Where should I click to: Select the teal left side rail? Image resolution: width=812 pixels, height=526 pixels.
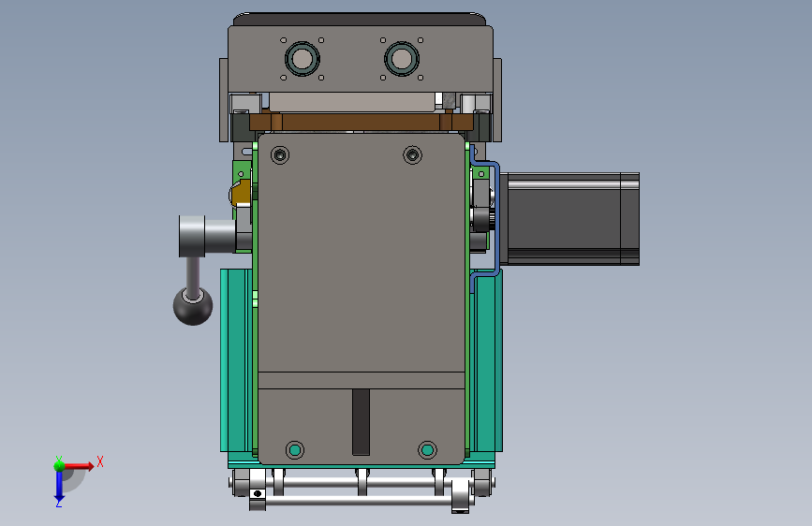(236, 360)
